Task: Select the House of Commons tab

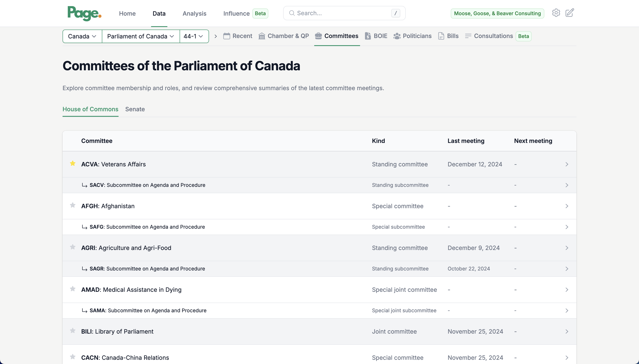Action: coord(90,109)
